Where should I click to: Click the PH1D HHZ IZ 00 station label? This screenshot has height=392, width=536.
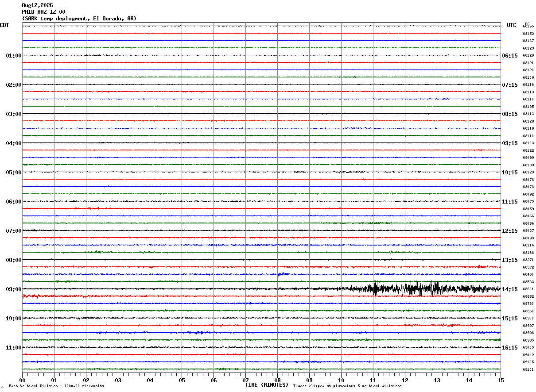43,12
